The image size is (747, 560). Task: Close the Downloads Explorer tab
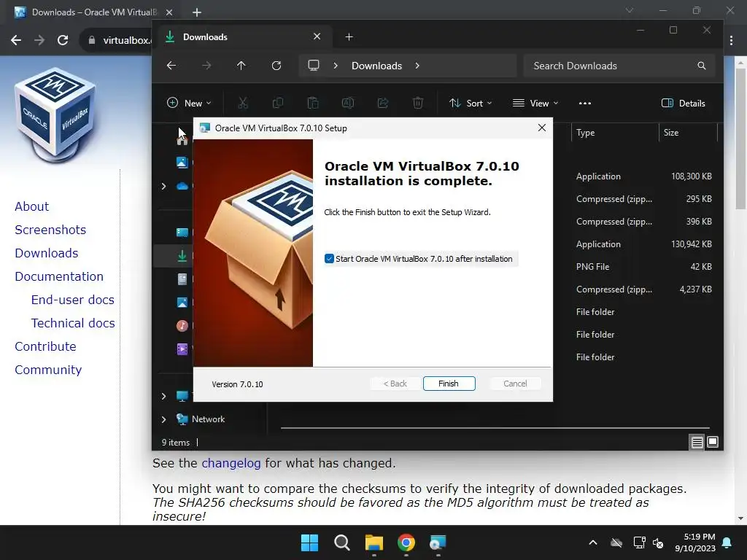point(317,36)
